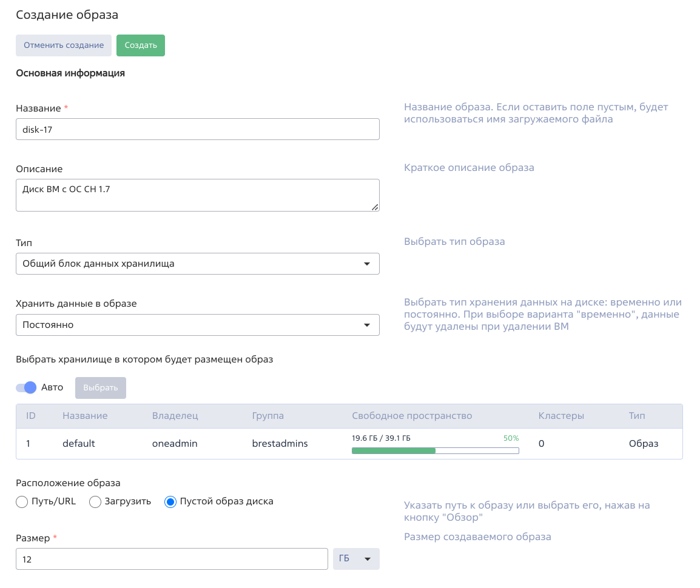Open the ГБ size unit dropdown
This screenshot has height=588, width=700.
click(356, 559)
